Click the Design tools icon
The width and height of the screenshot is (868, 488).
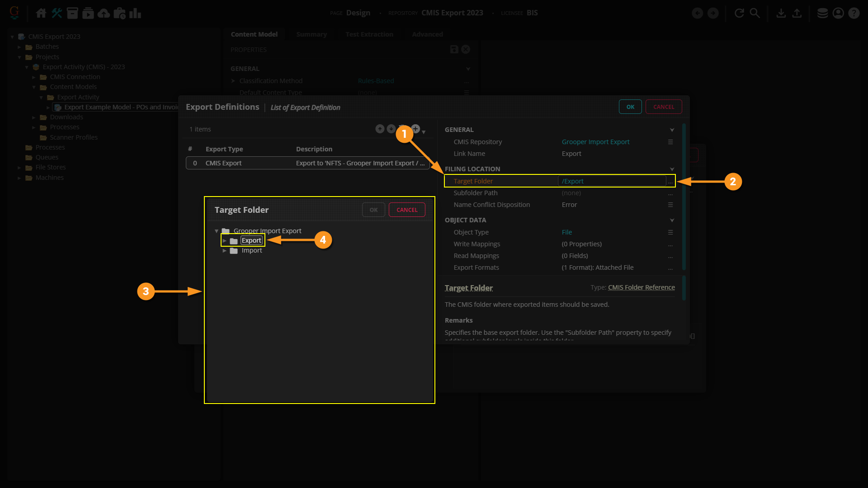point(57,13)
